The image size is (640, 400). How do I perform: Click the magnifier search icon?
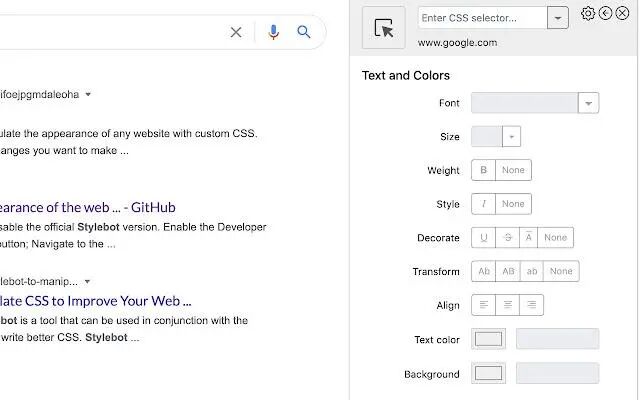pyautogui.click(x=305, y=32)
